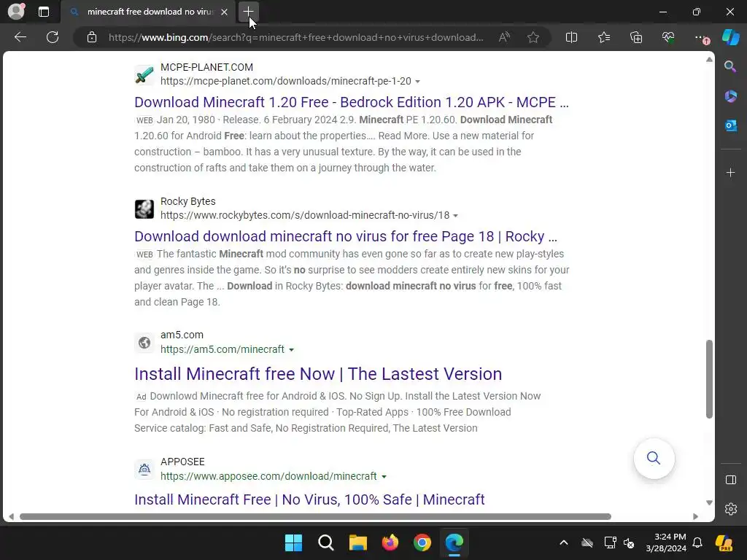Open the Favorites list
Screen dimensions: 747x560
(x=603, y=37)
